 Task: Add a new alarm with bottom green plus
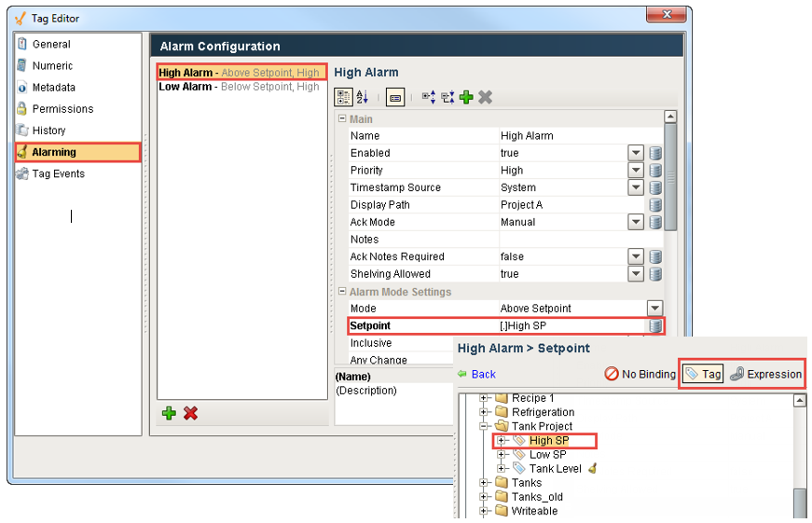tap(169, 413)
